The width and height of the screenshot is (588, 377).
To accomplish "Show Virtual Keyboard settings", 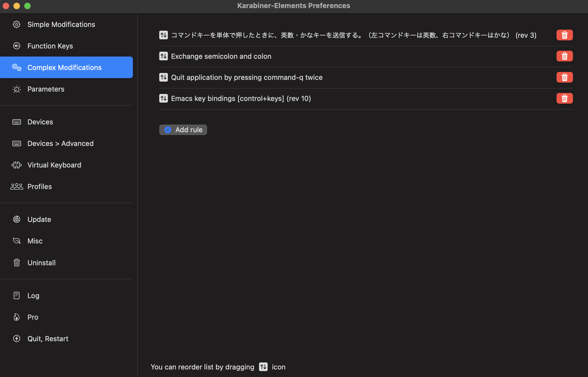I will (x=54, y=165).
